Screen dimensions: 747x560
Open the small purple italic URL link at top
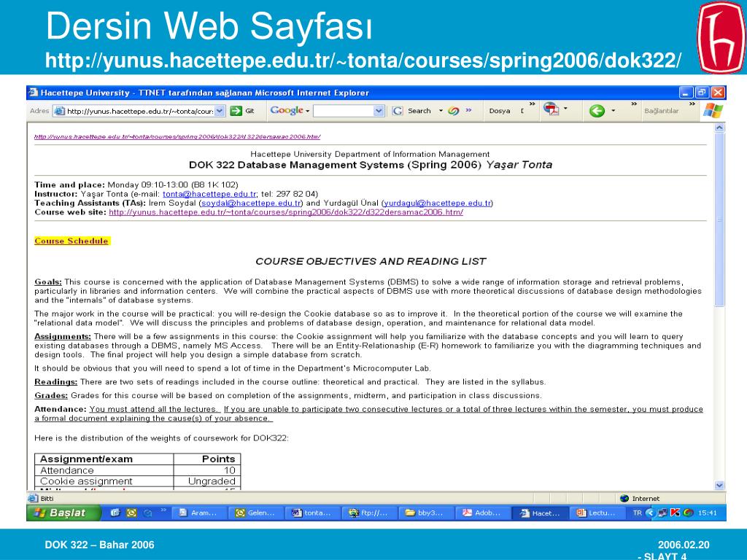[x=177, y=136]
